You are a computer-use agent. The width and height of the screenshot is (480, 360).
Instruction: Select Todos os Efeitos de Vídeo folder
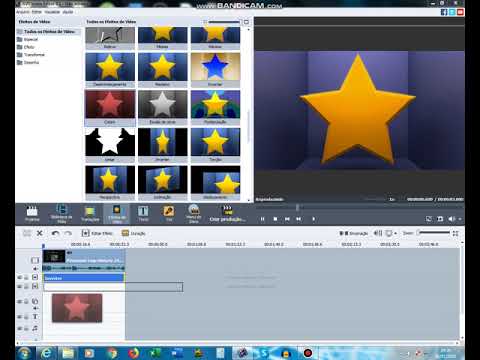(49, 31)
